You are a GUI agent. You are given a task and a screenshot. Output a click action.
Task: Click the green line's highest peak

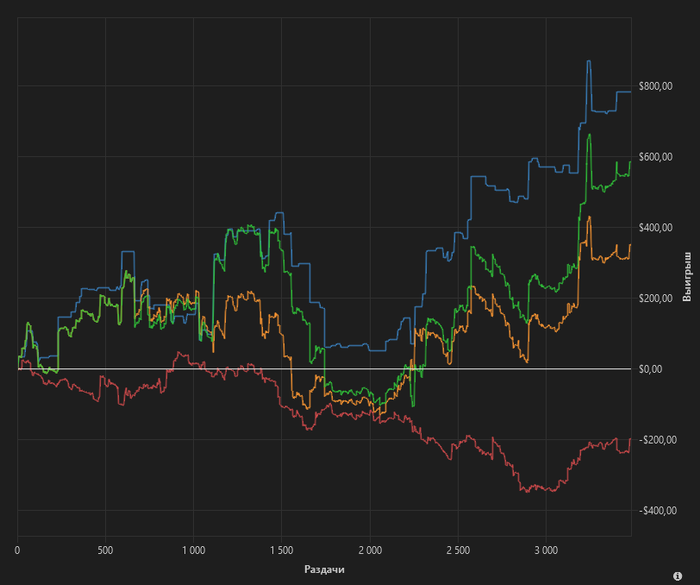point(589,134)
